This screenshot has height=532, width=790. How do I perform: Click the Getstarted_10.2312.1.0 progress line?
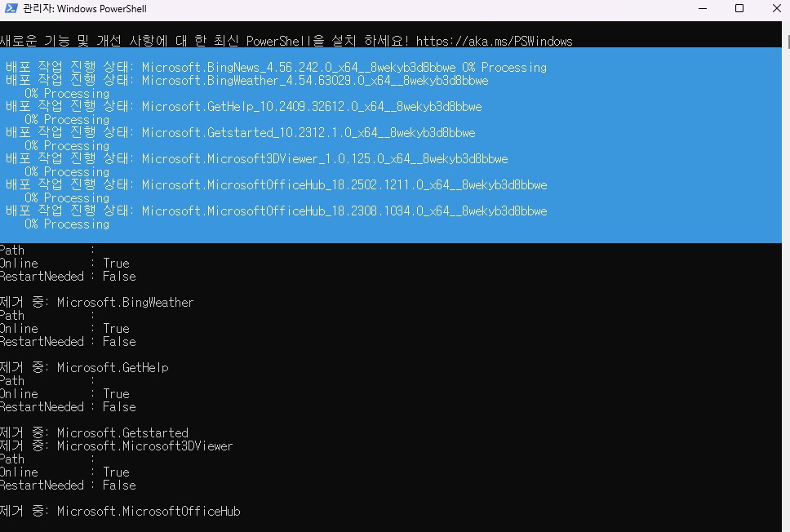coord(240,132)
